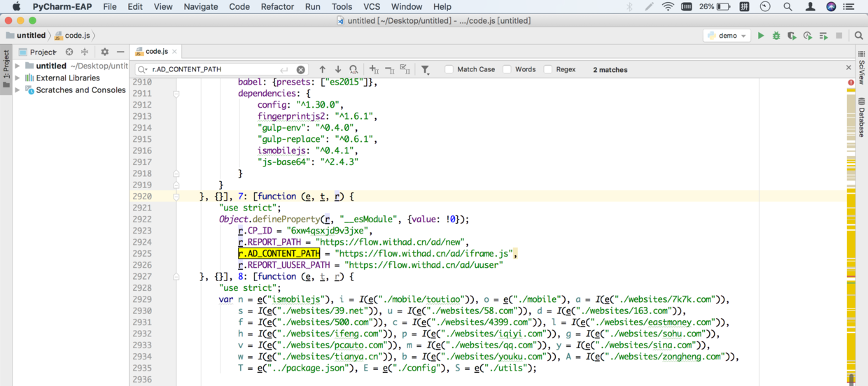
Task: Open the demo run configuration dropdown
Action: tap(727, 36)
